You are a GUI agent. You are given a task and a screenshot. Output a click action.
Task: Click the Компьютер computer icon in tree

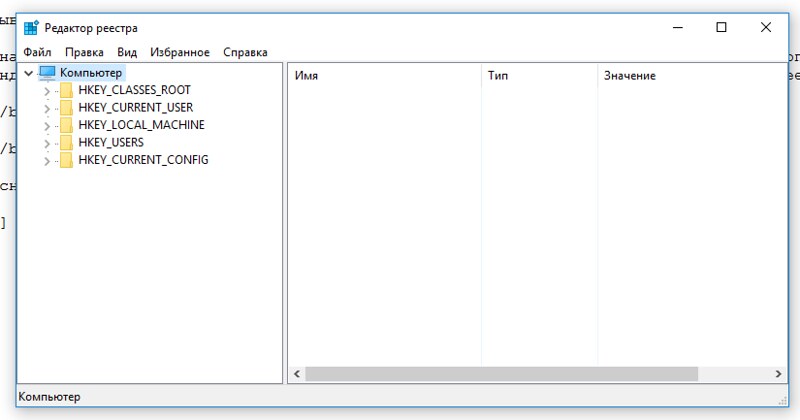pos(46,73)
